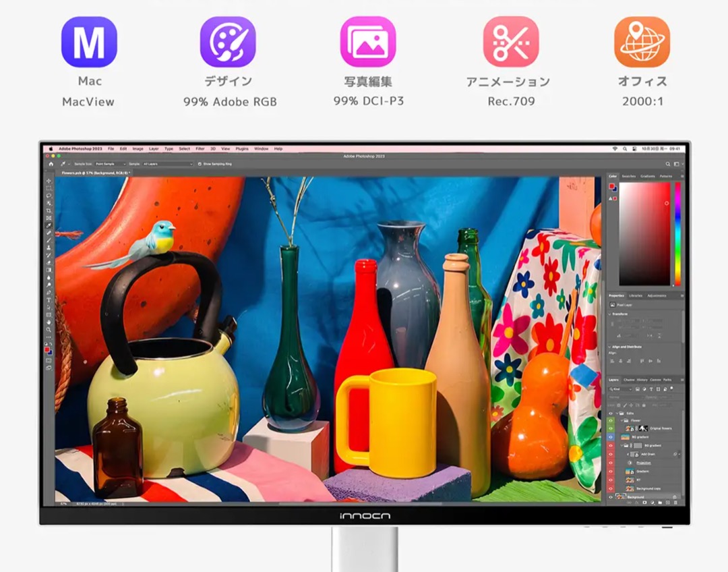Collapse the Flower group
This screenshot has width=728, height=572.
tap(621, 420)
